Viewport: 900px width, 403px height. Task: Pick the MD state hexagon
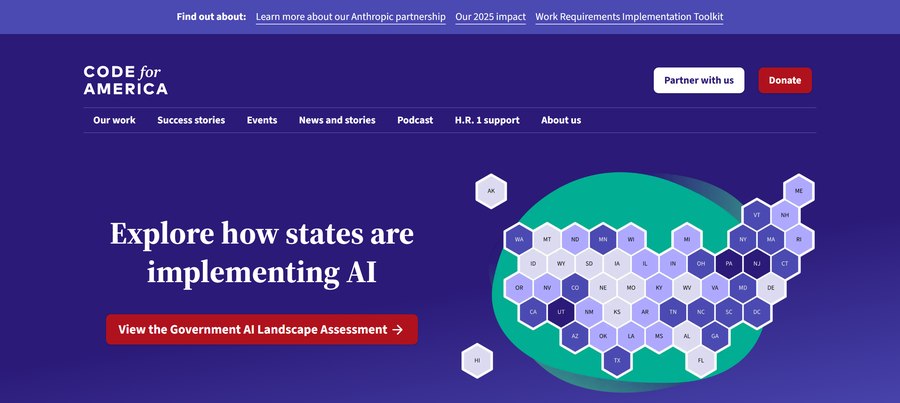(x=743, y=288)
